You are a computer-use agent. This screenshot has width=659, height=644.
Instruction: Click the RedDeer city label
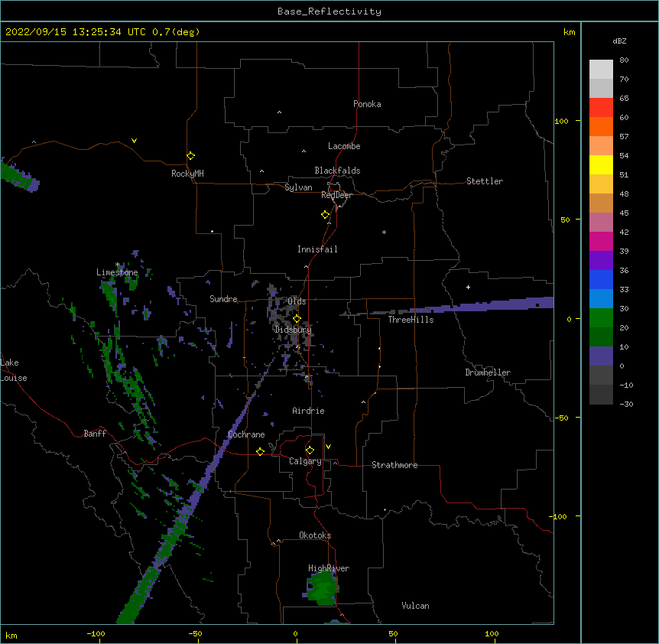[336, 195]
